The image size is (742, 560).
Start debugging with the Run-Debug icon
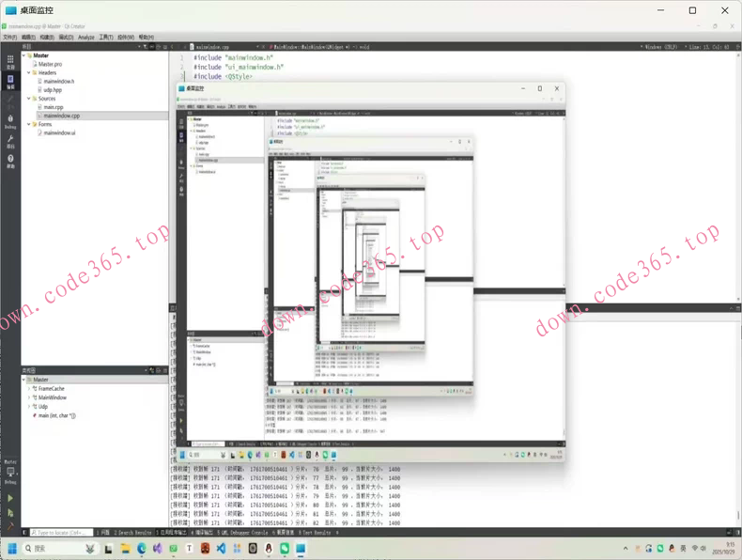10,513
